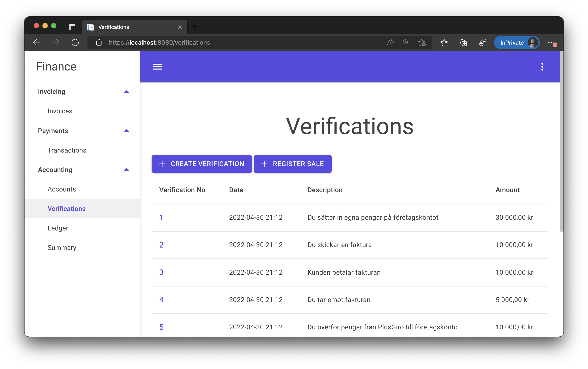This screenshot has height=369, width=588.
Task: Click the Finance app logo icon
Action: click(x=56, y=66)
